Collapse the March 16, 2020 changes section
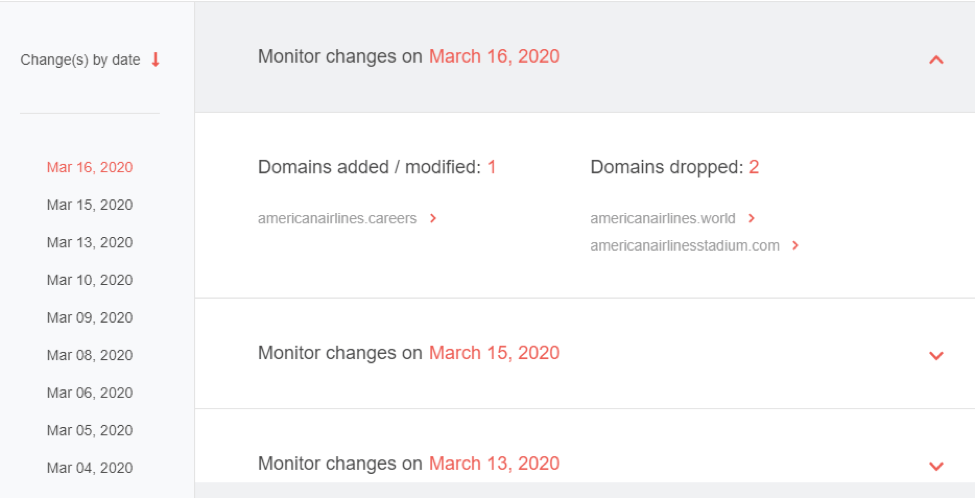This screenshot has width=975, height=498. tap(936, 60)
